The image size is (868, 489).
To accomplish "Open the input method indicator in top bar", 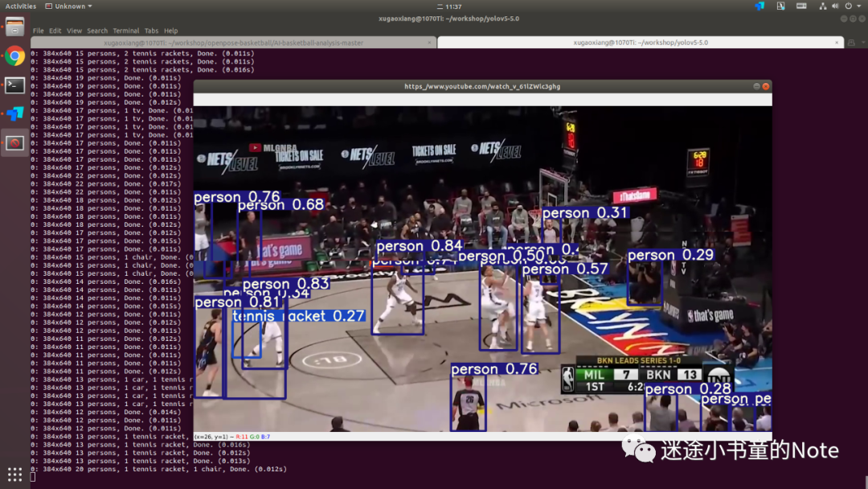I will click(x=780, y=6).
